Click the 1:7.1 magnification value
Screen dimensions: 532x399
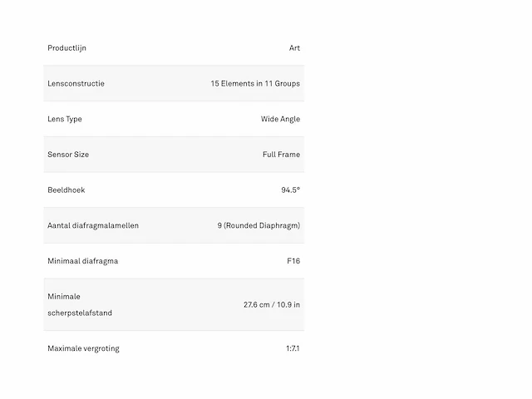pyautogui.click(x=293, y=348)
